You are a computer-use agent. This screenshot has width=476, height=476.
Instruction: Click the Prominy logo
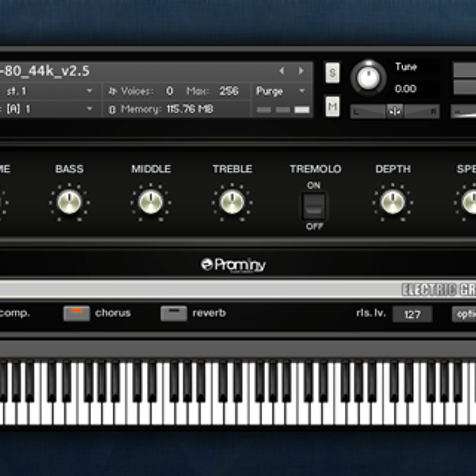coord(233,265)
